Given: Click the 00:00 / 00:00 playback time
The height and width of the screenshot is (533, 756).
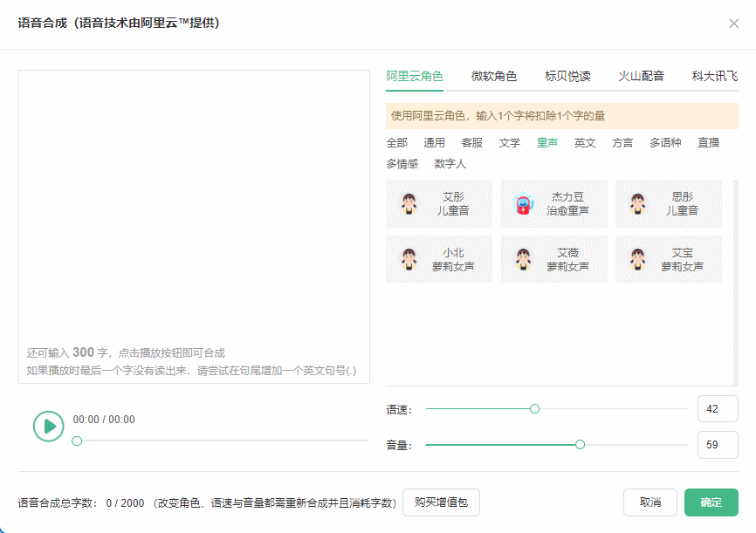Looking at the screenshot, I should (x=104, y=420).
